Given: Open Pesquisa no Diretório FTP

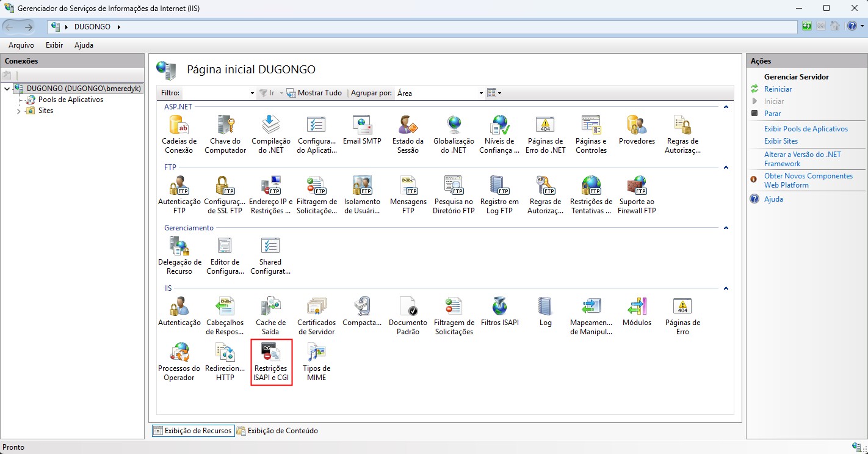Looking at the screenshot, I should tap(454, 195).
